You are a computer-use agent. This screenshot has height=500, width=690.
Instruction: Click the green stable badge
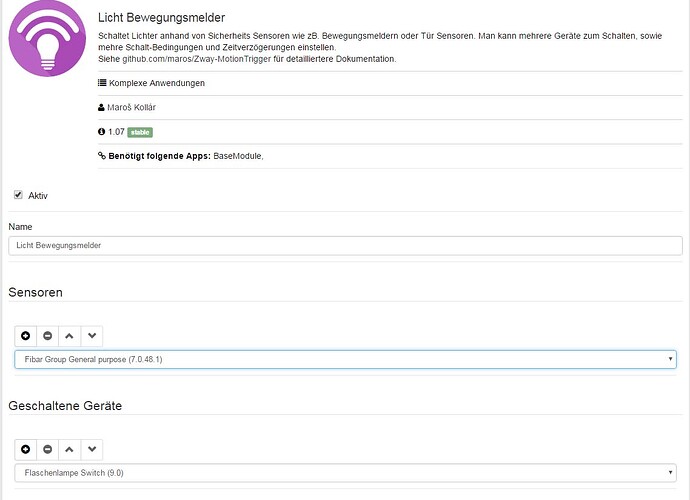[139, 132]
